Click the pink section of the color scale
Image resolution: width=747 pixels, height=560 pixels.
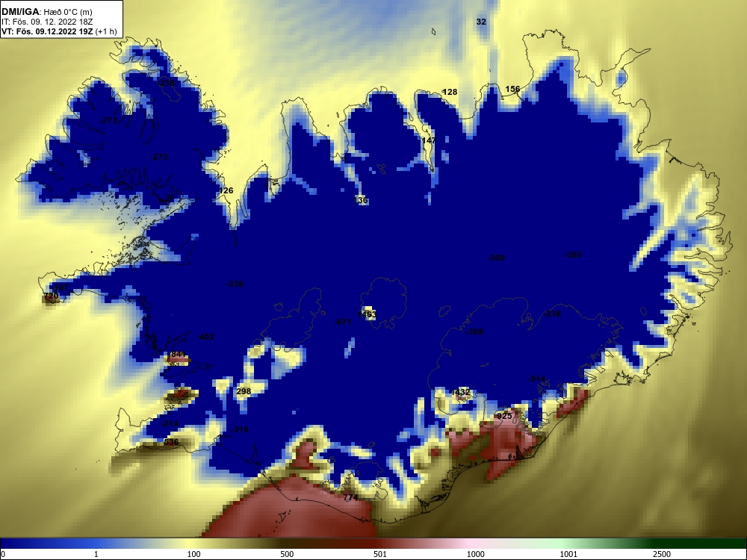pyautogui.click(x=469, y=544)
